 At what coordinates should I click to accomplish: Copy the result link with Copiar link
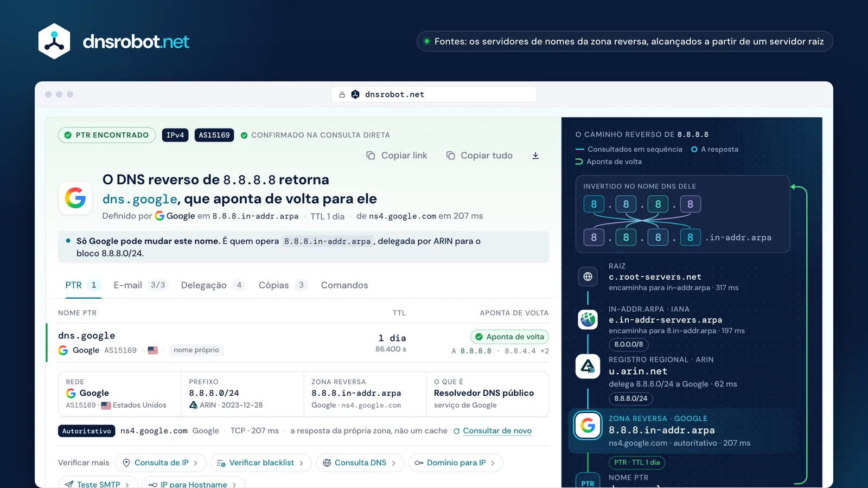tap(397, 156)
